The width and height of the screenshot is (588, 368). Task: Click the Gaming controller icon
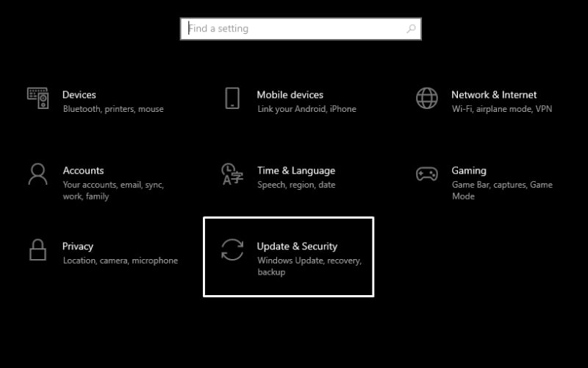(x=427, y=174)
